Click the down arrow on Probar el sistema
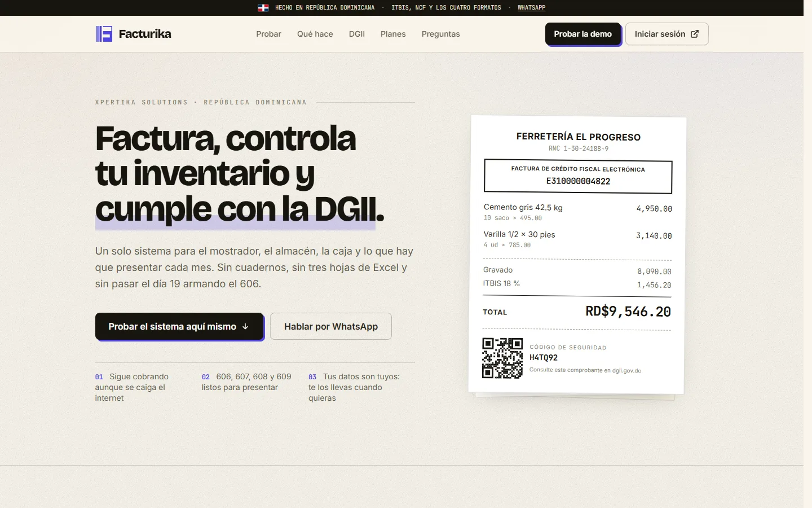The width and height of the screenshot is (812, 508). tap(245, 327)
